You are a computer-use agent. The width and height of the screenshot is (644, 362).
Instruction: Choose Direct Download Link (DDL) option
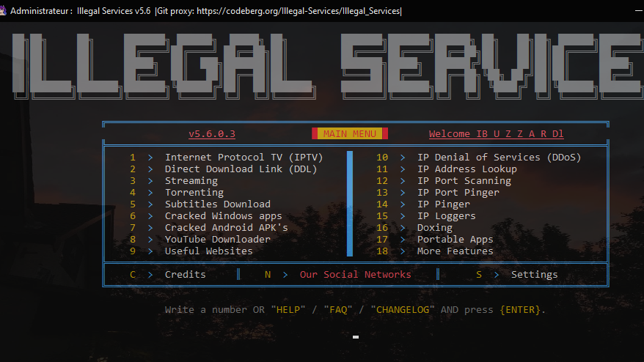[x=241, y=169]
